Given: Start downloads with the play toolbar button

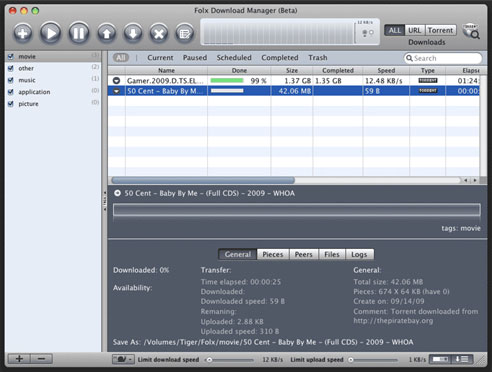Looking at the screenshot, I should (50, 33).
